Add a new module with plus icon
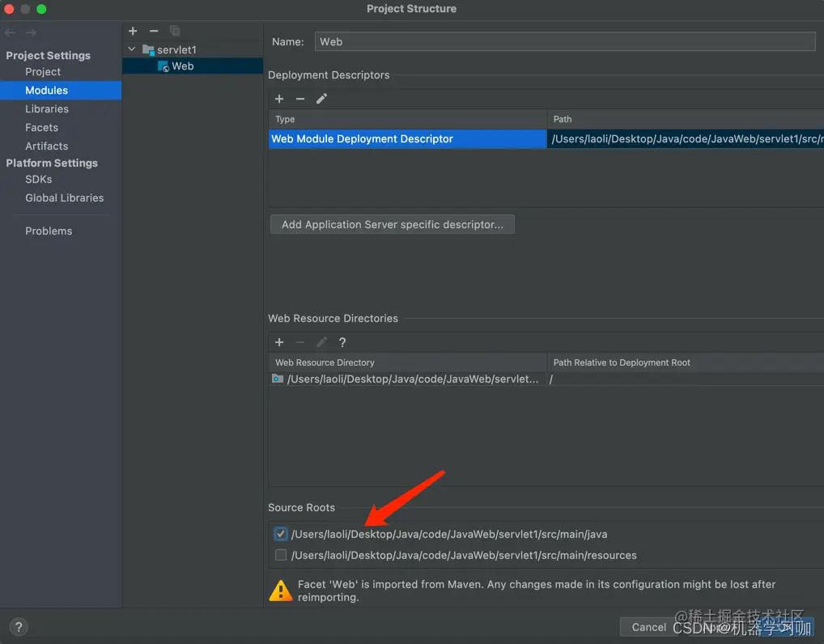 coord(133,31)
